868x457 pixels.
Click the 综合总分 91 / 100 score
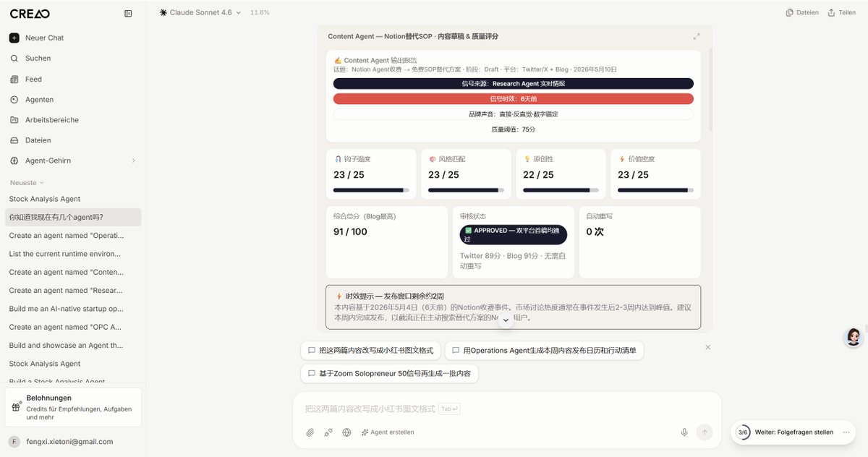[x=351, y=232]
